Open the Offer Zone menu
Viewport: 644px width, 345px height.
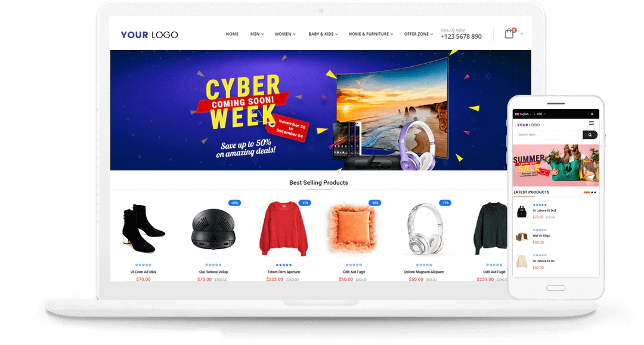pyautogui.click(x=419, y=34)
